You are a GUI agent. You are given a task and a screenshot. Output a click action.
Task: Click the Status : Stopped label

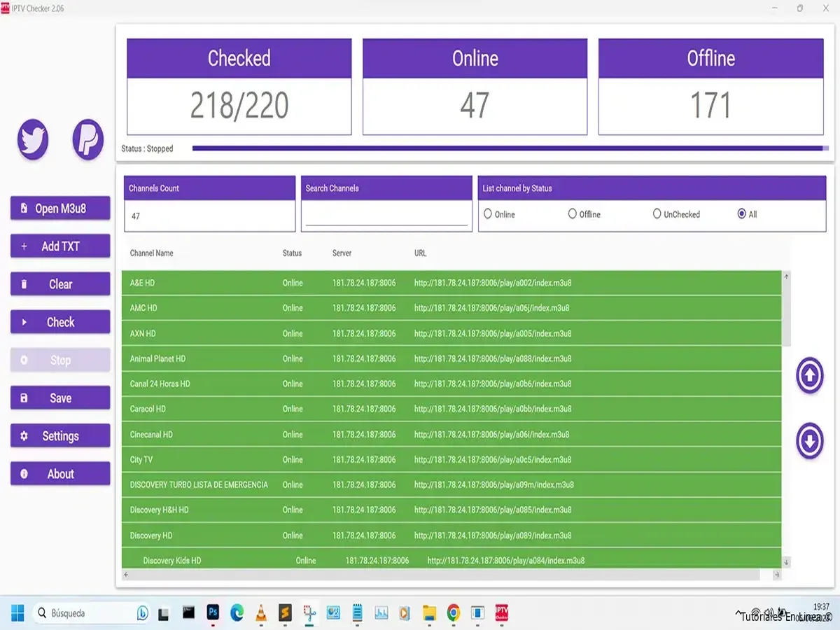pos(147,148)
